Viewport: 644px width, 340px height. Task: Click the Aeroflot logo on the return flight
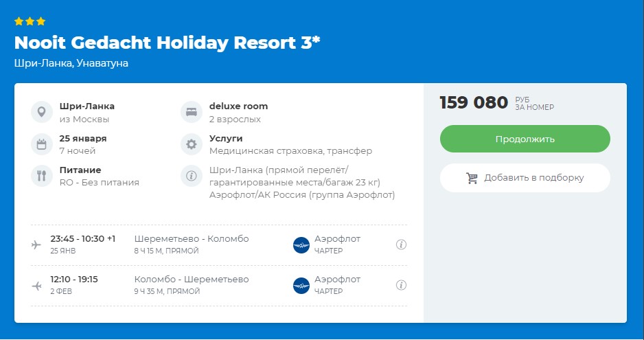pyautogui.click(x=301, y=286)
